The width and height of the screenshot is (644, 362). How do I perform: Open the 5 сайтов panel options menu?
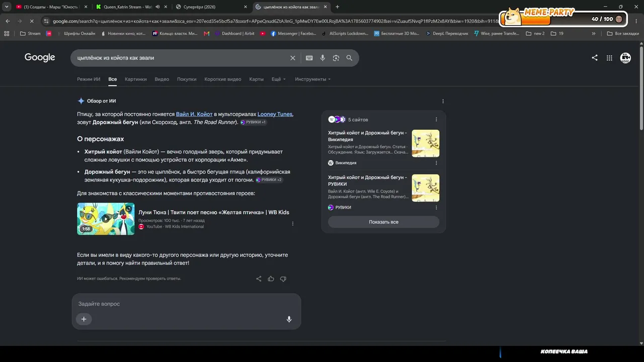point(436,120)
